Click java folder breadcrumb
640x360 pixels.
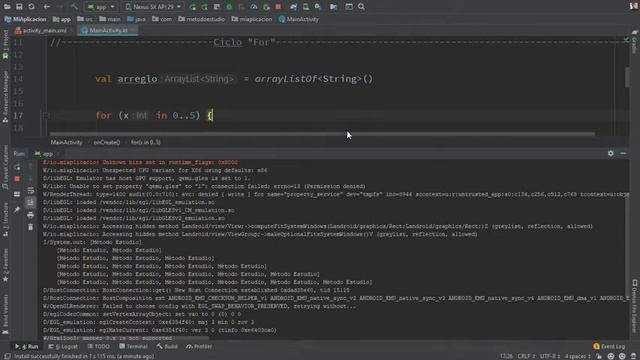(136, 19)
